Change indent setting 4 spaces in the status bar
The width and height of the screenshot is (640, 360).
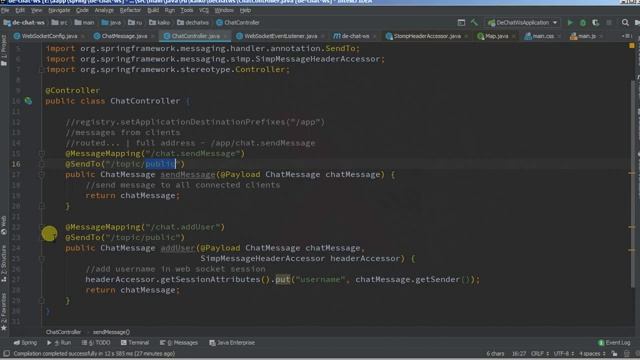pos(592,353)
